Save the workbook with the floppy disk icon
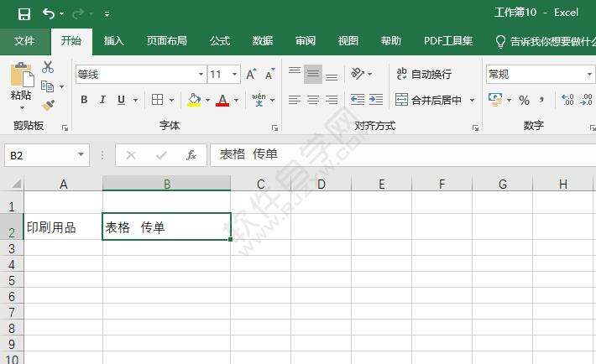Screen dimensions: 596x364 click(x=24, y=14)
